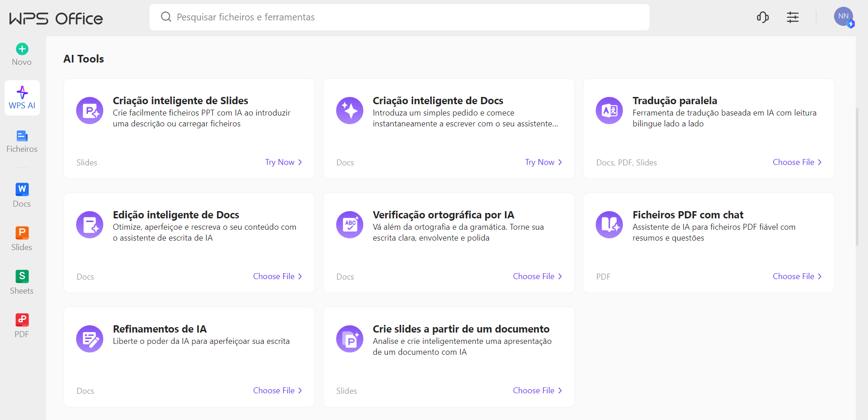Open the Novo plus icon
The width and height of the screenshot is (868, 420).
(x=22, y=48)
